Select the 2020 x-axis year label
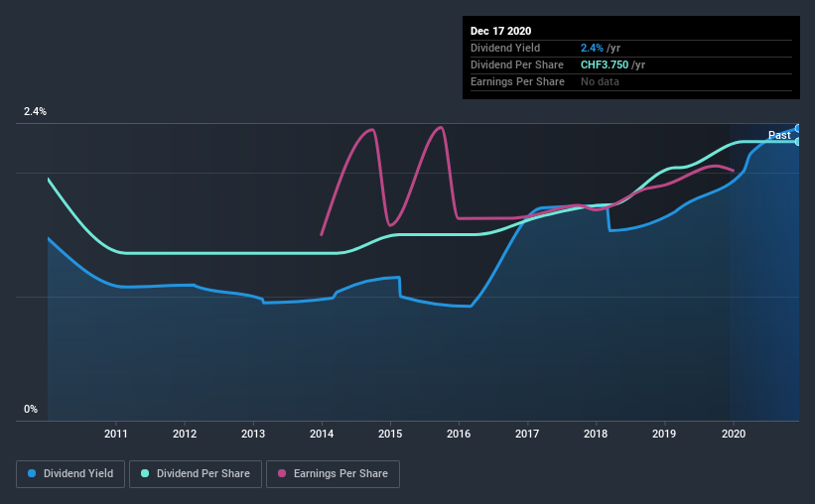The width and height of the screenshot is (815, 504). pyautogui.click(x=733, y=434)
